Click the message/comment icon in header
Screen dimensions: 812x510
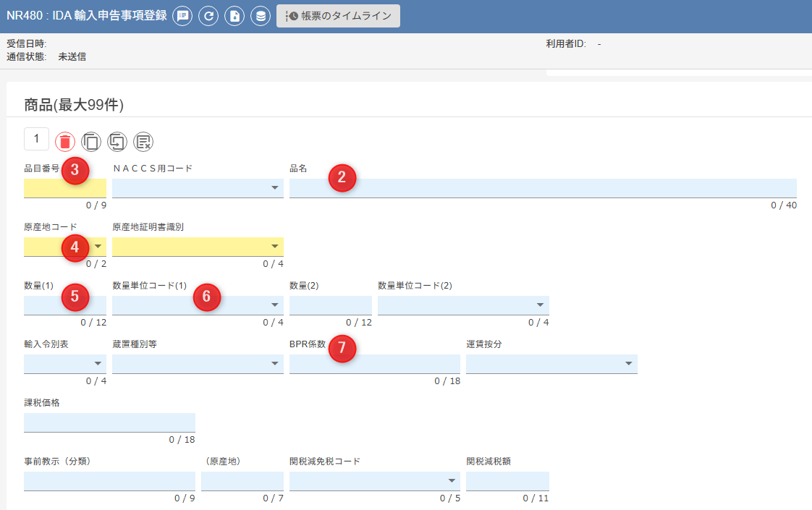click(x=182, y=16)
